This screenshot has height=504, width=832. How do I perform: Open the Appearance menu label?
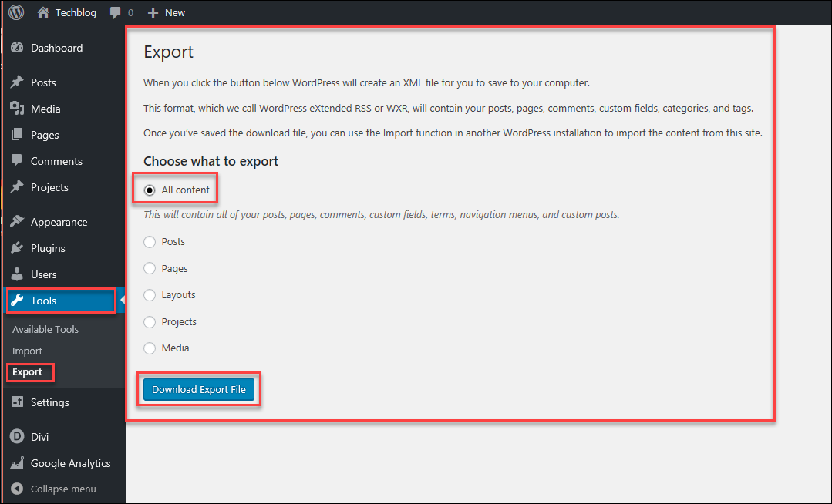click(x=59, y=222)
